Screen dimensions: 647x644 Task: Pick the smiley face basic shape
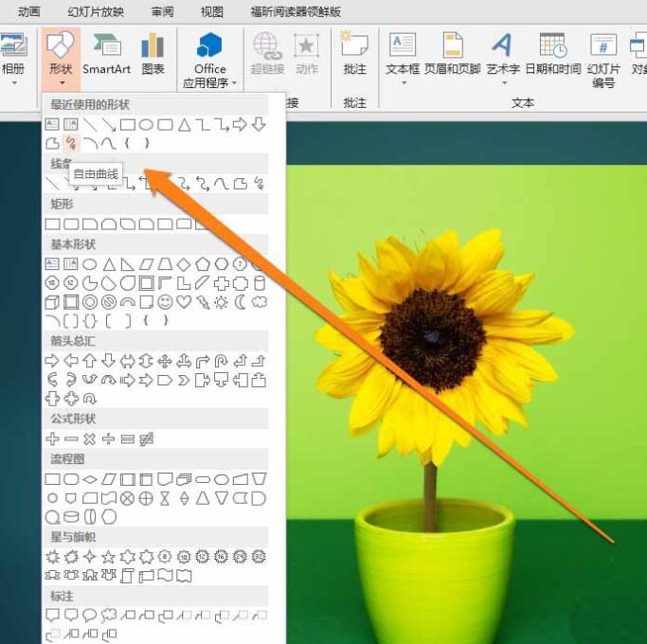point(165,302)
